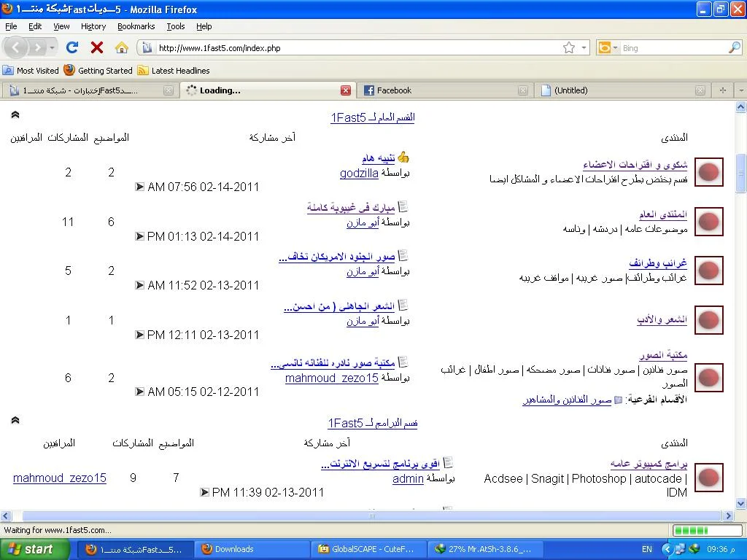Open back/forward history dropdown arrow
The image size is (747, 560).
pyautogui.click(x=52, y=47)
